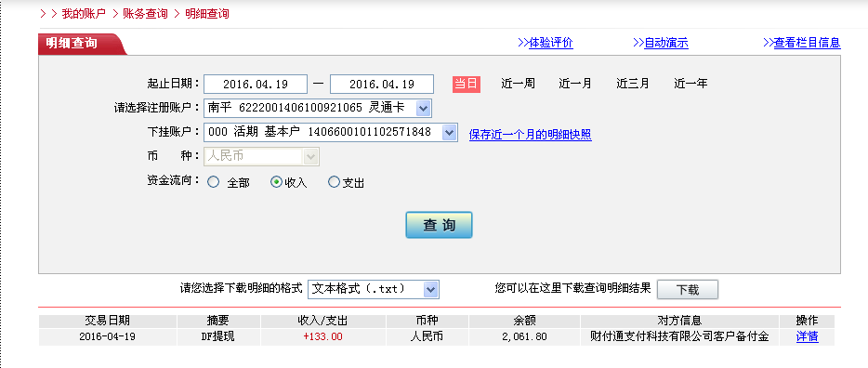Open 详情 for the DF提现 transaction
The image size is (868, 368).
click(x=807, y=336)
